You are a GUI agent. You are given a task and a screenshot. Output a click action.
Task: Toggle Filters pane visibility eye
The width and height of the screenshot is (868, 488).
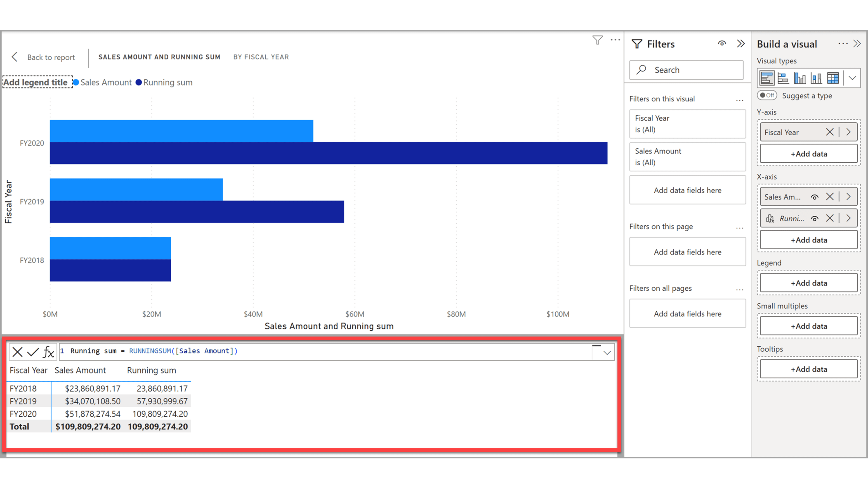(x=722, y=43)
